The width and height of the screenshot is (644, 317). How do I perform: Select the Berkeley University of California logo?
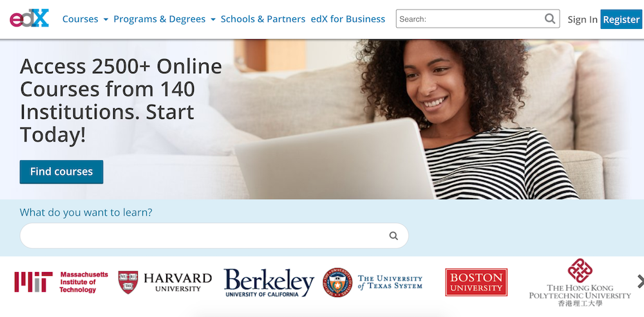(269, 282)
